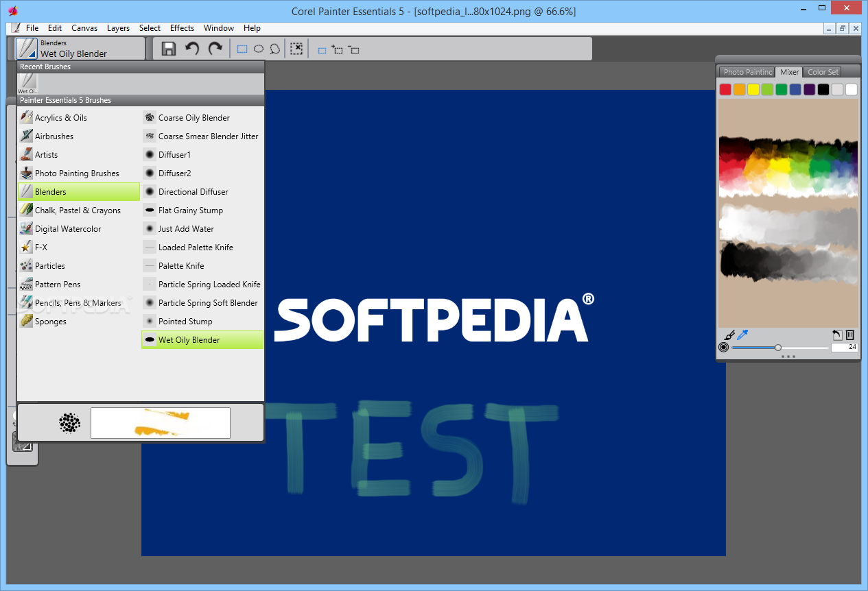Select the Mixer Apply Color brush tool
Image resolution: width=868 pixels, height=591 pixels.
[x=729, y=335]
